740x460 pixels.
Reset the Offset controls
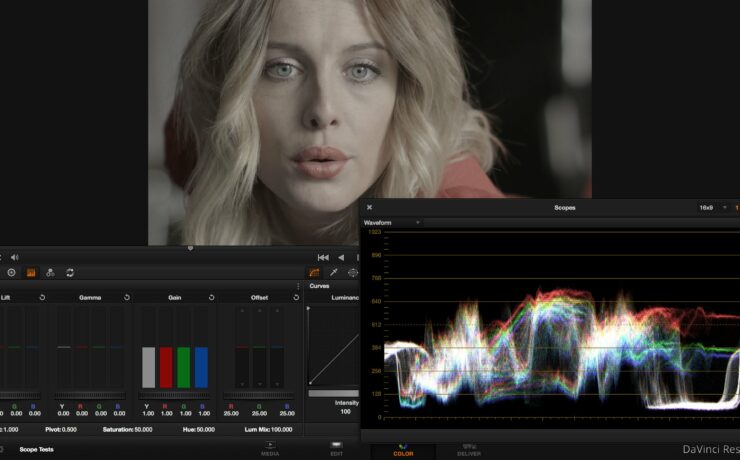[296, 297]
